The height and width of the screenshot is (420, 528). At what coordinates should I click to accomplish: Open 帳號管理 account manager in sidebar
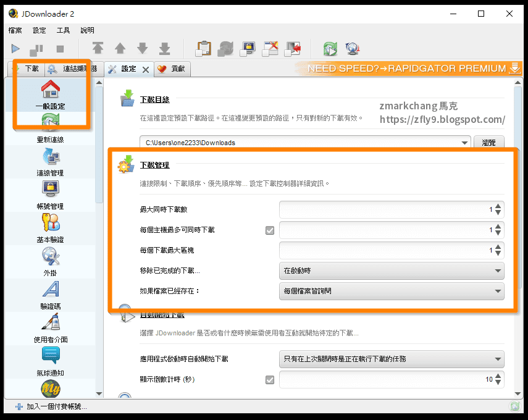coord(51,195)
